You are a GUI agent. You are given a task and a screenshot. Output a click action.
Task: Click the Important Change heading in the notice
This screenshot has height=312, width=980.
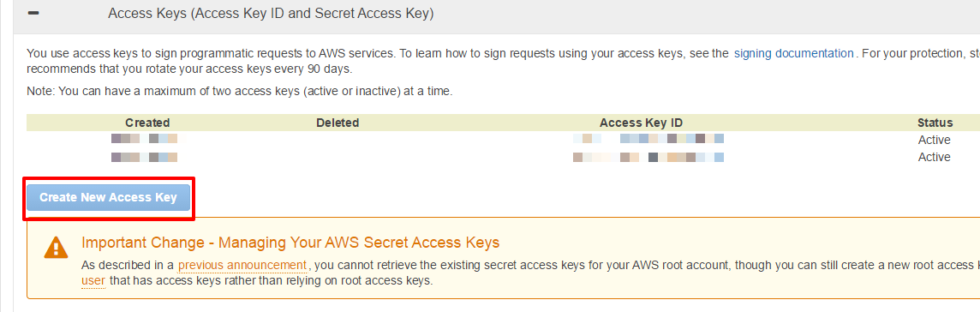coord(290,242)
